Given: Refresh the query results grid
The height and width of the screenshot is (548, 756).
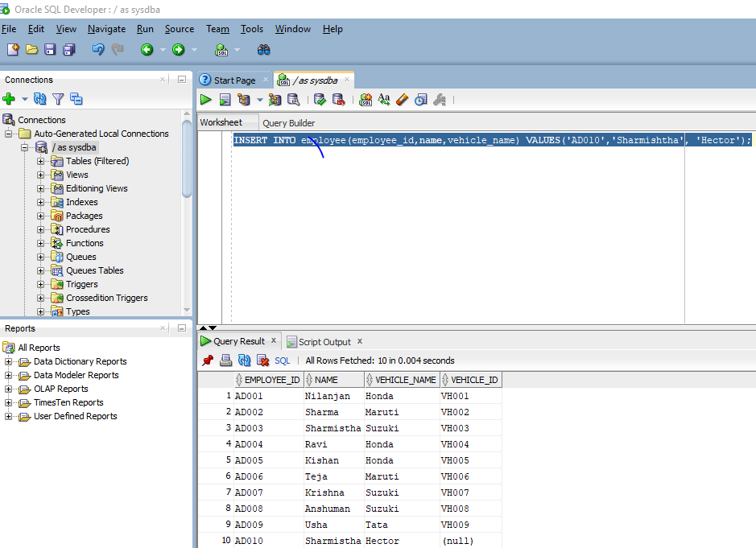Looking at the screenshot, I should point(245,361).
